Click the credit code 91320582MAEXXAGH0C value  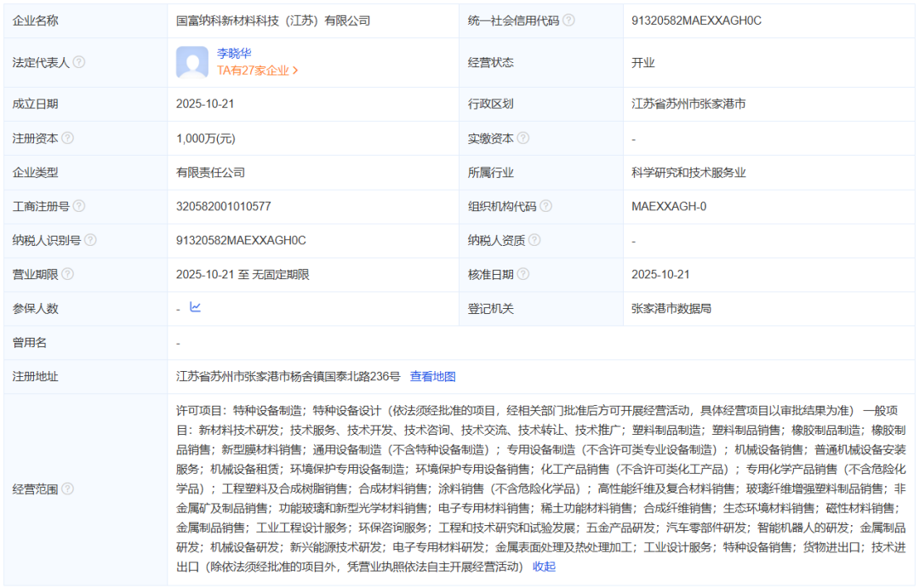(696, 20)
